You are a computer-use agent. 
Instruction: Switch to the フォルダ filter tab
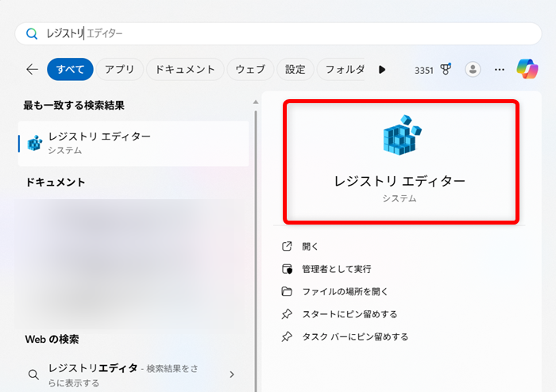pyautogui.click(x=341, y=69)
